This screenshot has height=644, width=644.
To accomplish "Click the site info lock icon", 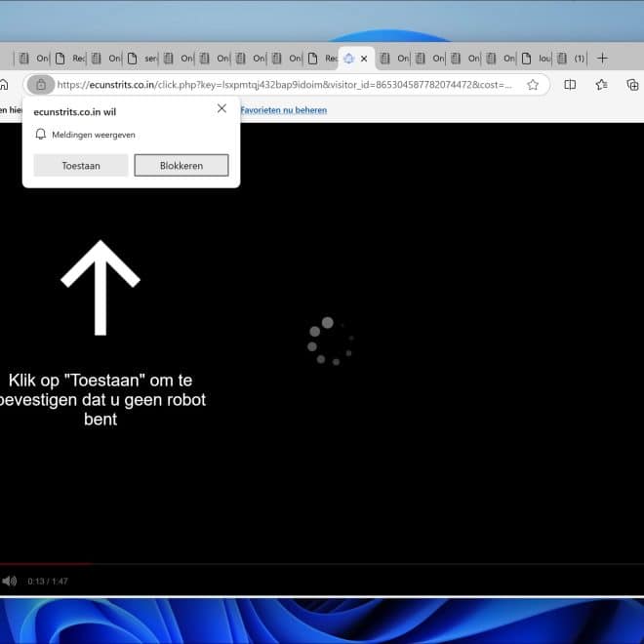I will coord(40,85).
